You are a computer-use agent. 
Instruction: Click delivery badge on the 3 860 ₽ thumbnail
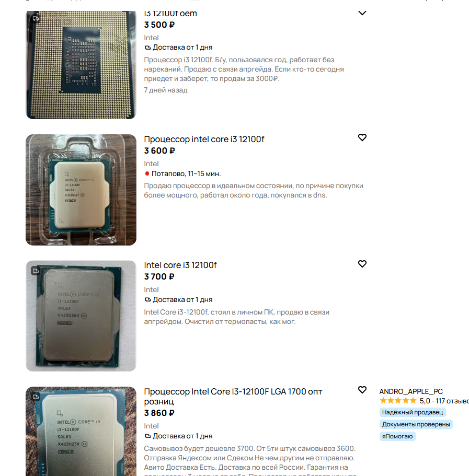[x=36, y=397]
